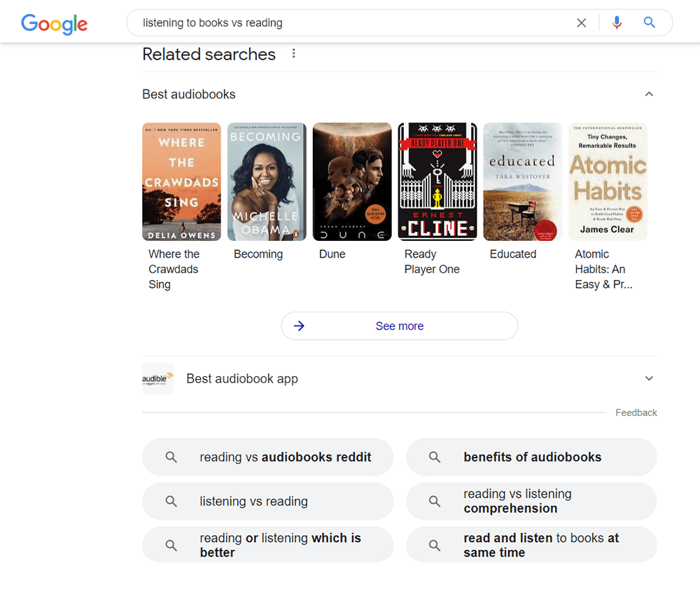
Task: Click the Google logo
Action: tap(54, 23)
